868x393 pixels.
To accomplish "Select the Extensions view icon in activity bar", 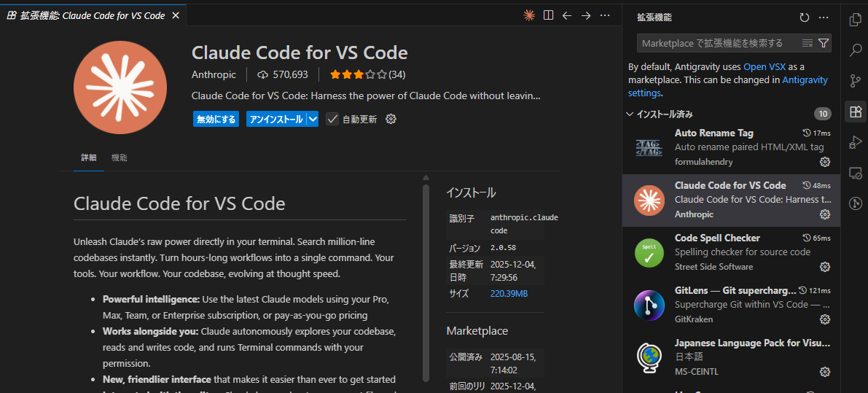I will [856, 112].
